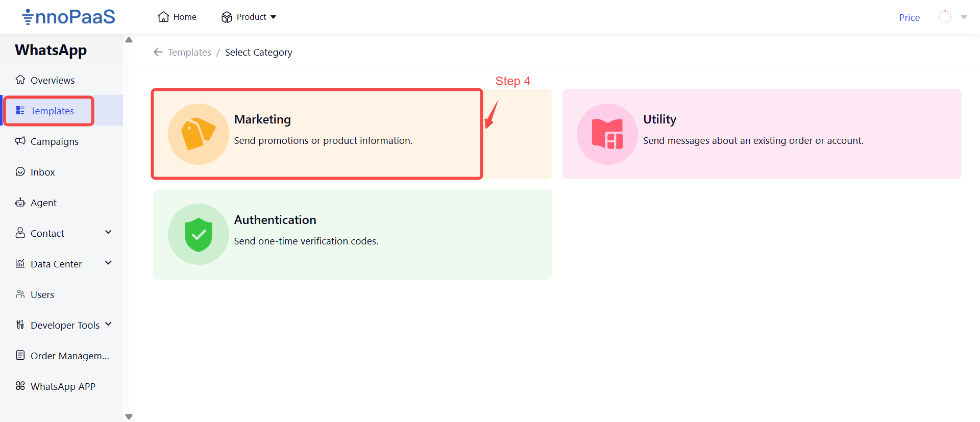The height and width of the screenshot is (422, 980).
Task: Click the WhatsApp APP grid icon
Action: coord(20,386)
